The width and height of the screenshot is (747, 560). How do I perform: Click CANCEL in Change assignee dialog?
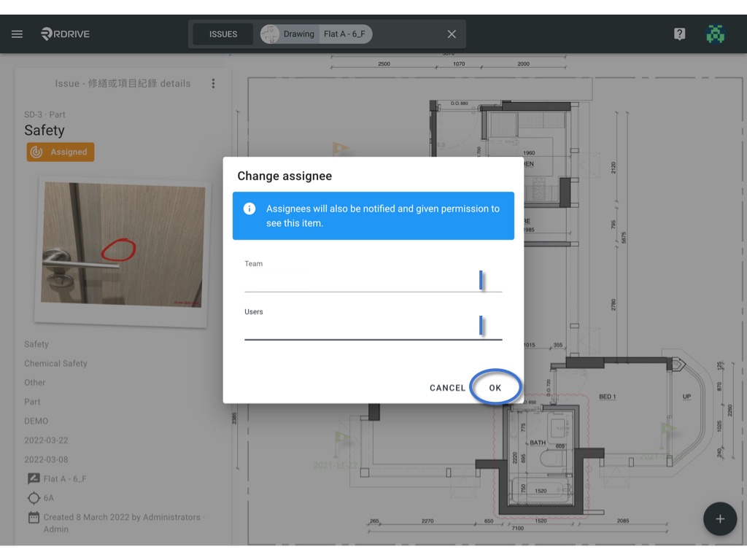(x=447, y=388)
